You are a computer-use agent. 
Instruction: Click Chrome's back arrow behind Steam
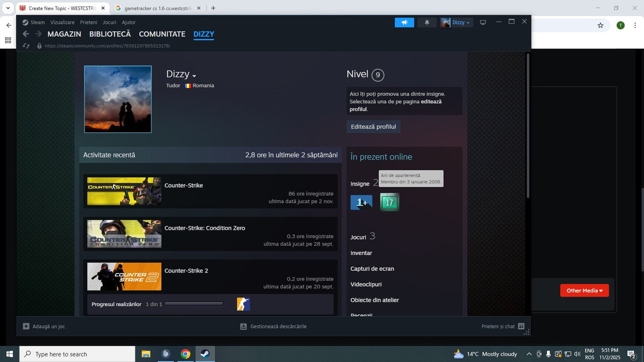[8, 25]
